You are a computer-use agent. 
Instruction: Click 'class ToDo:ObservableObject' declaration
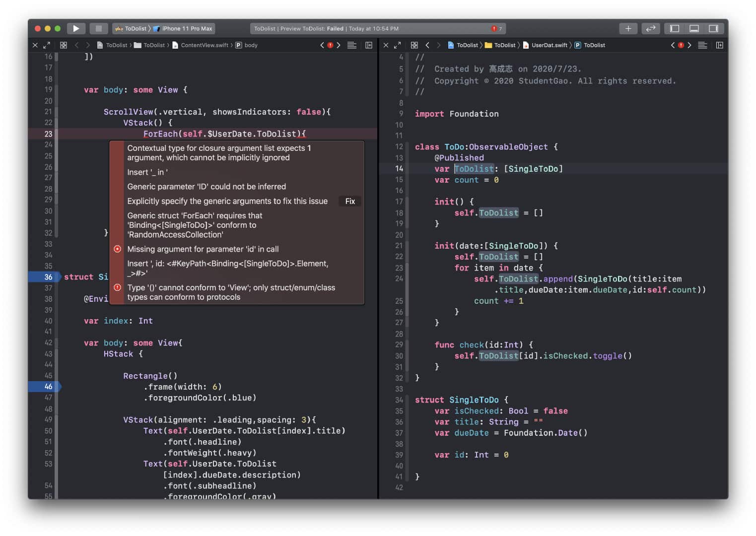pyautogui.click(x=486, y=147)
